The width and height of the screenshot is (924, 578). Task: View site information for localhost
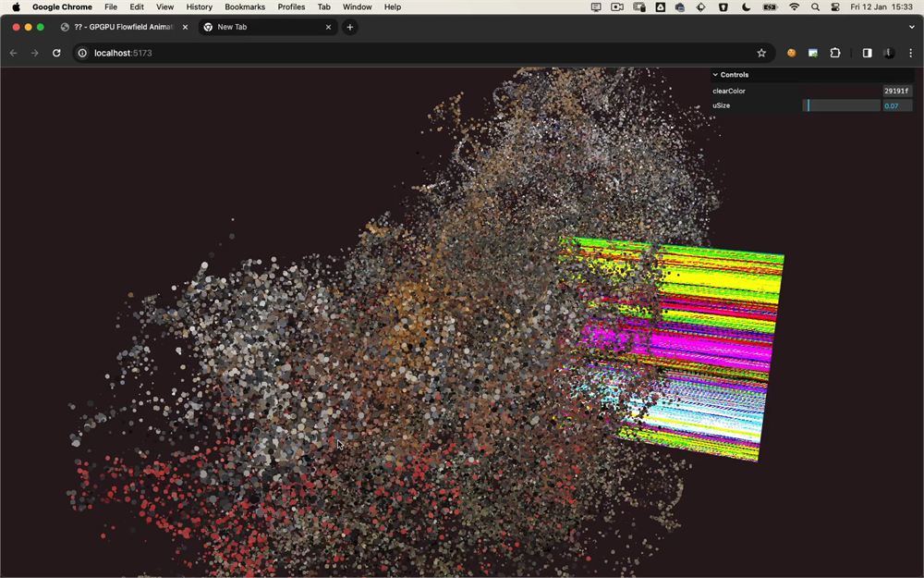(x=82, y=53)
